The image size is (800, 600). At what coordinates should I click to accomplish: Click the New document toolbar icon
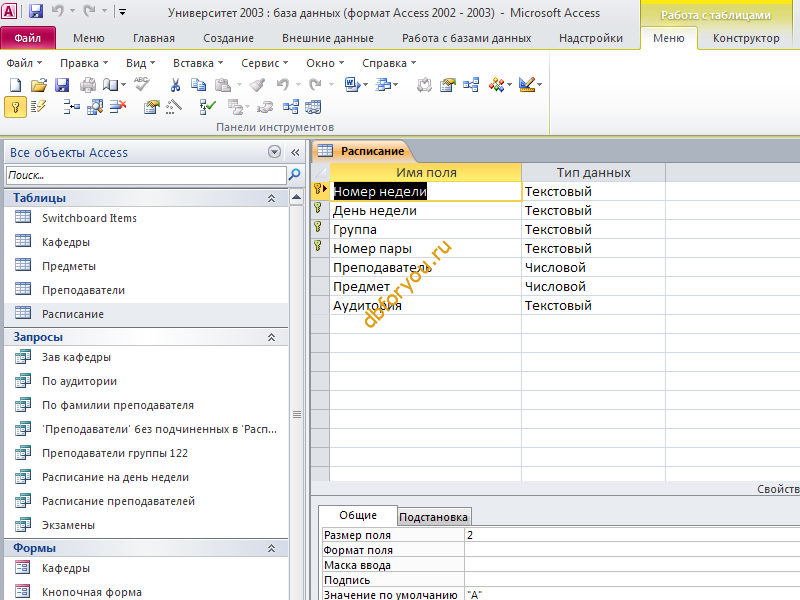(x=15, y=85)
